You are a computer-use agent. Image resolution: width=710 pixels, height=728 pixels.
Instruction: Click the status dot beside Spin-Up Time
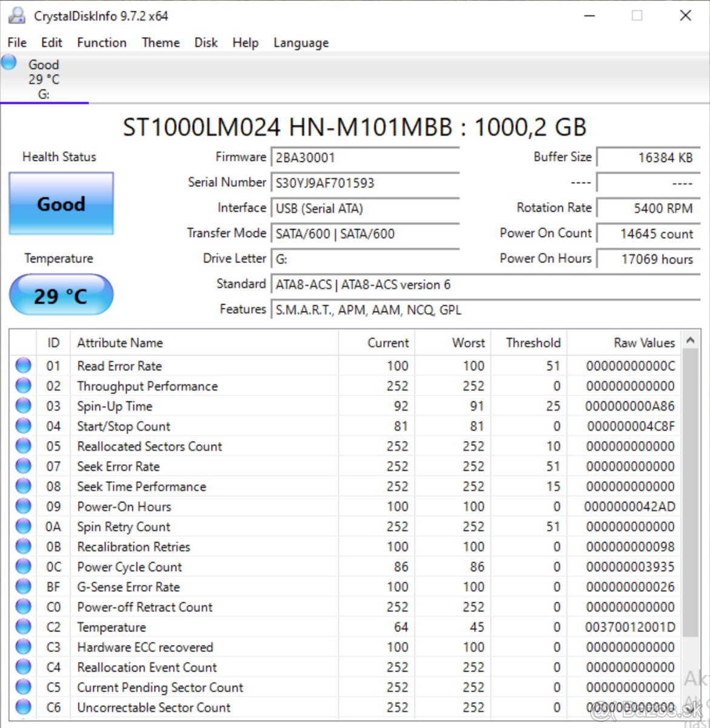point(22,405)
